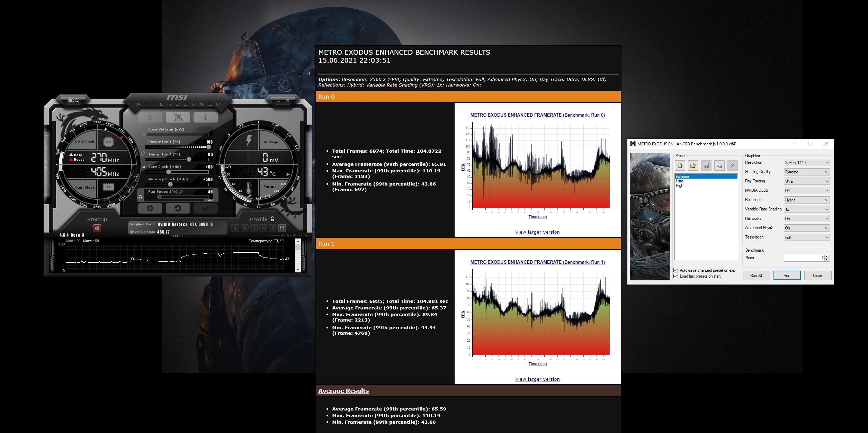Uncheck Auto-save changed preset on exit
868x433 pixels.
676,270
